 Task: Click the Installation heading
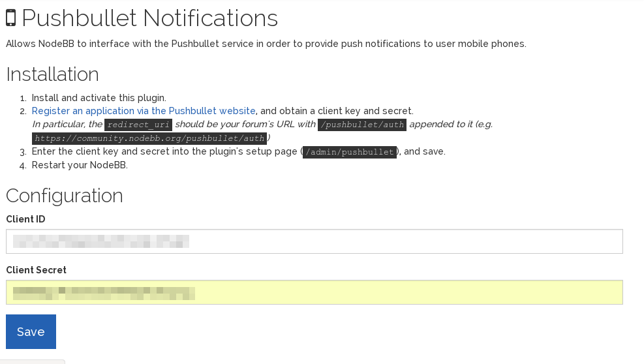pyautogui.click(x=53, y=74)
